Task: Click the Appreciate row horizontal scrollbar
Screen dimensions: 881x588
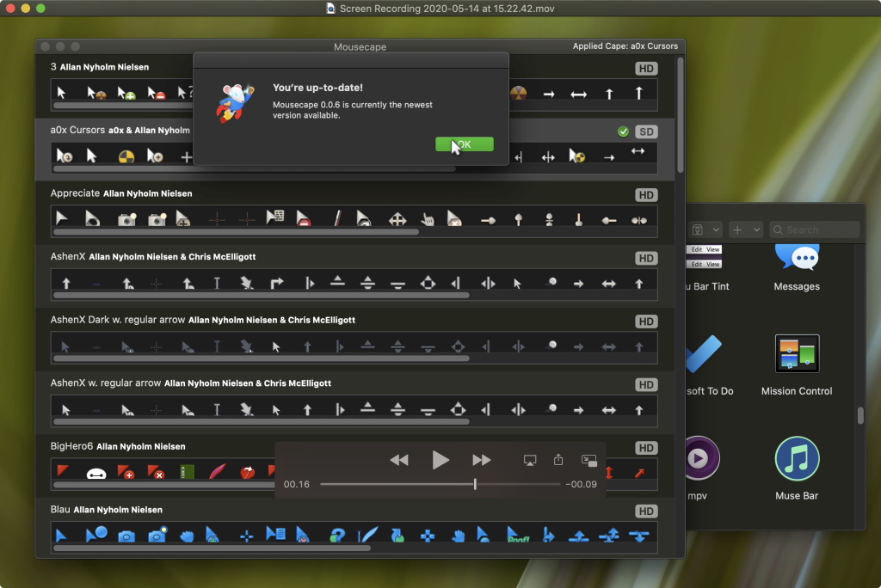Action: [x=236, y=232]
